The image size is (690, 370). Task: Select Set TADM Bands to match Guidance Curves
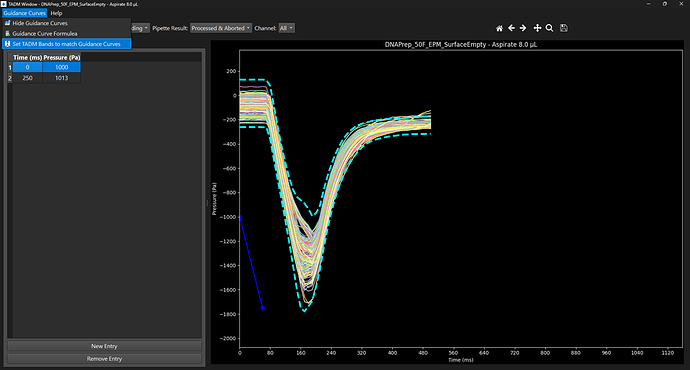[66, 44]
